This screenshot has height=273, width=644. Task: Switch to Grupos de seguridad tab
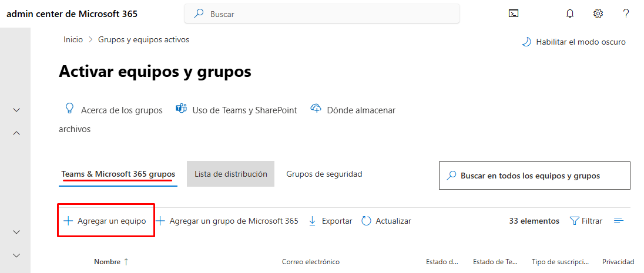click(x=324, y=174)
